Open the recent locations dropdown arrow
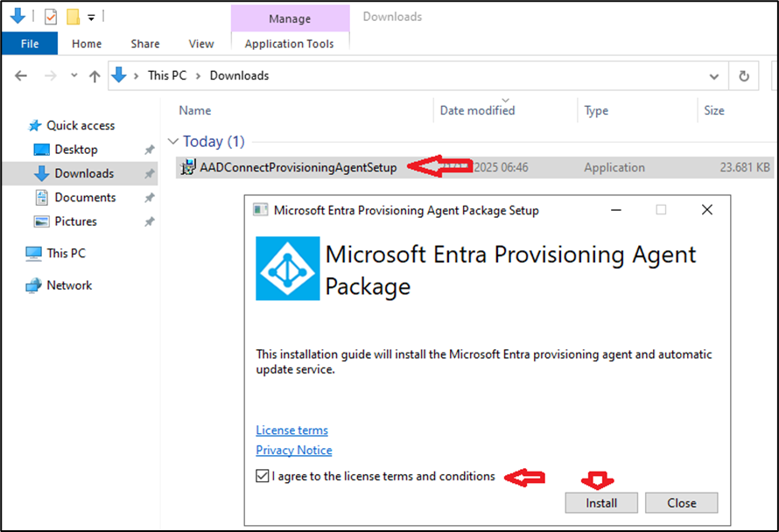 [x=74, y=76]
